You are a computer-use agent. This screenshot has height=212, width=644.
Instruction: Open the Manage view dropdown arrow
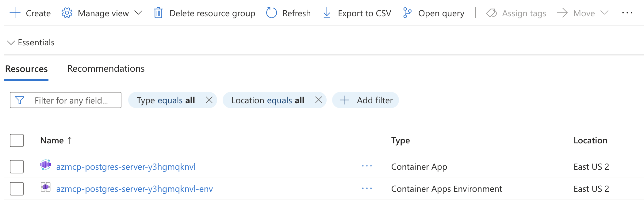tap(139, 13)
